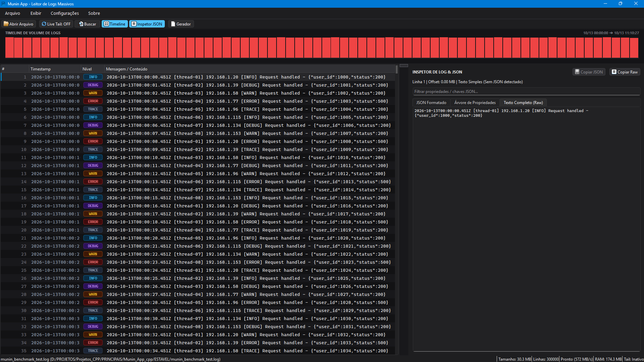Click the TRACE badge on row 5
The image size is (644, 362).
tap(93, 109)
